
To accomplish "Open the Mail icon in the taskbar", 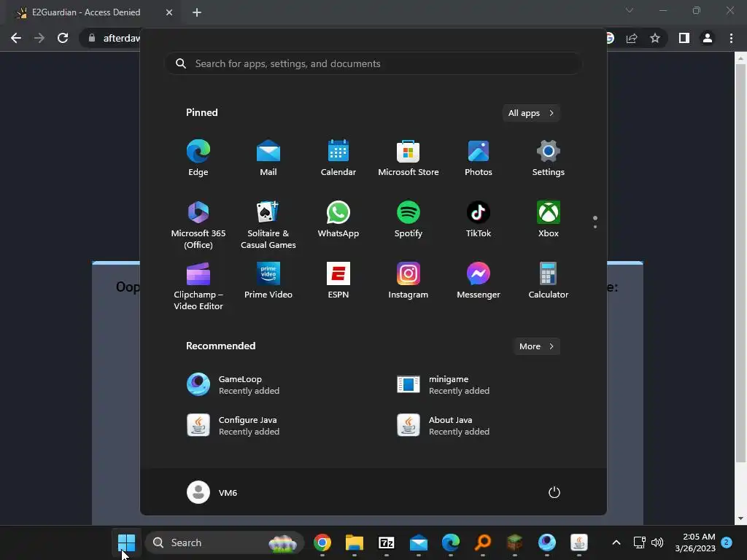I will [418, 542].
